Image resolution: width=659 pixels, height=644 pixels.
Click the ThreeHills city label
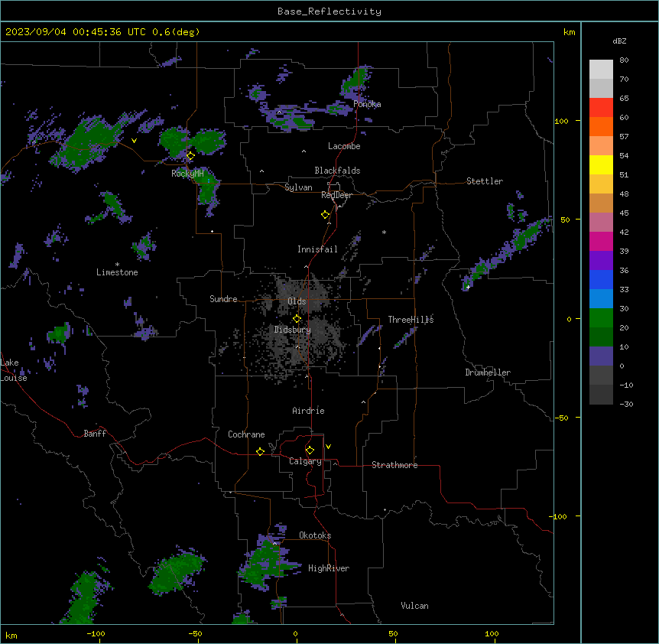point(411,320)
